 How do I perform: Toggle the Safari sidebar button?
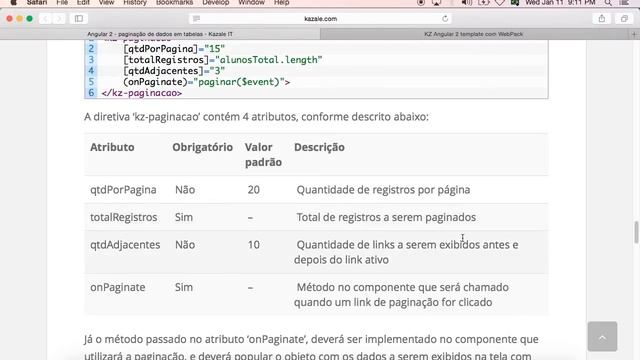click(x=79, y=19)
